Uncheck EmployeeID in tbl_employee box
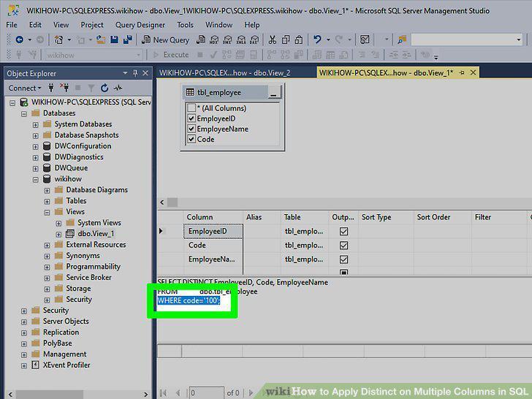 (x=191, y=118)
